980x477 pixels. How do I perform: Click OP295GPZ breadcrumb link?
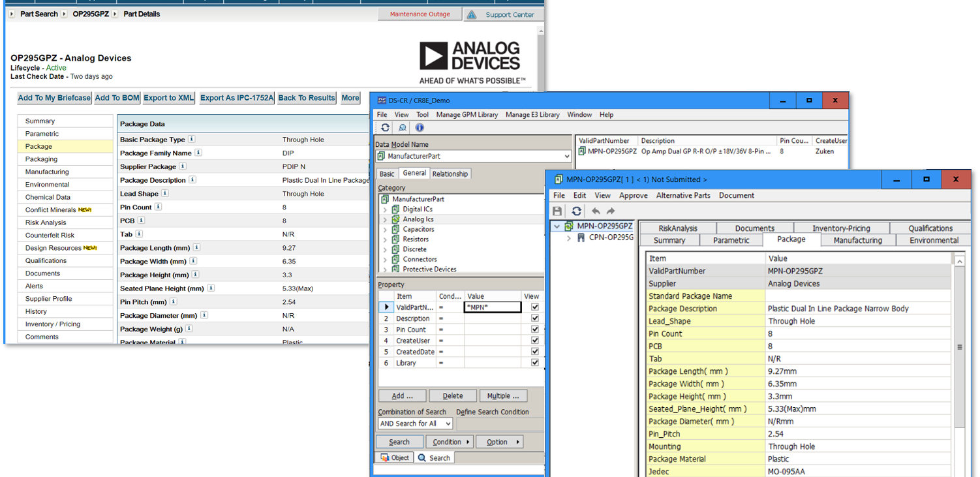(91, 14)
